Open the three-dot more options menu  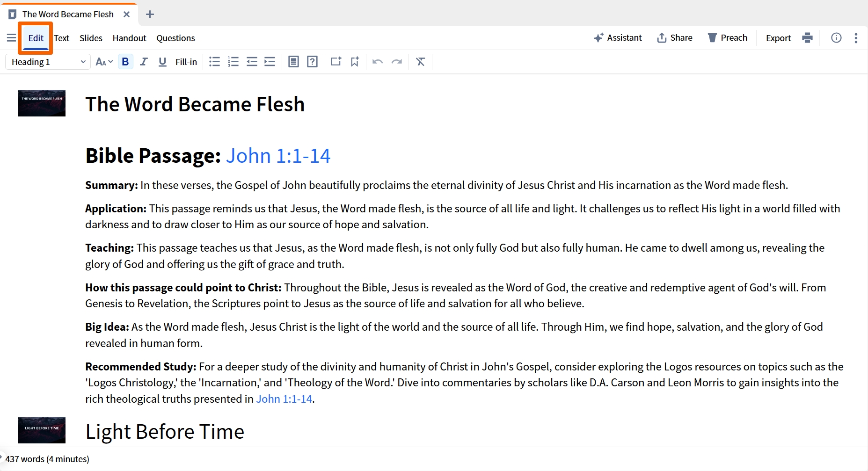coord(856,38)
